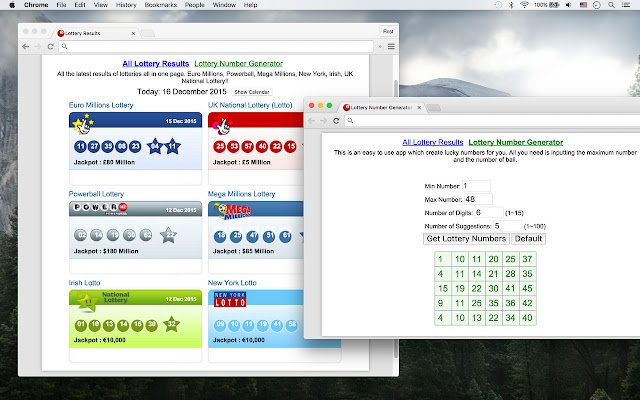The width and height of the screenshot is (640, 400).
Task: Open All Lottery Results link in generator window
Action: tap(433, 142)
